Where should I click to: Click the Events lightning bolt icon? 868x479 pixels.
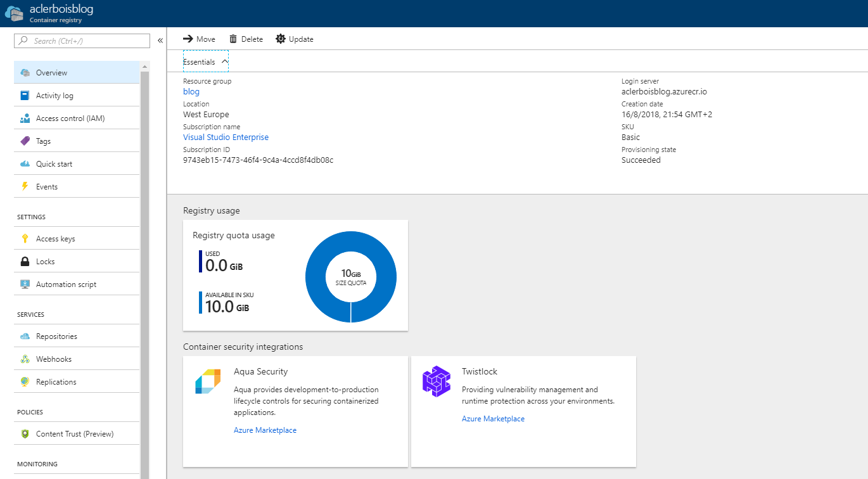25,187
